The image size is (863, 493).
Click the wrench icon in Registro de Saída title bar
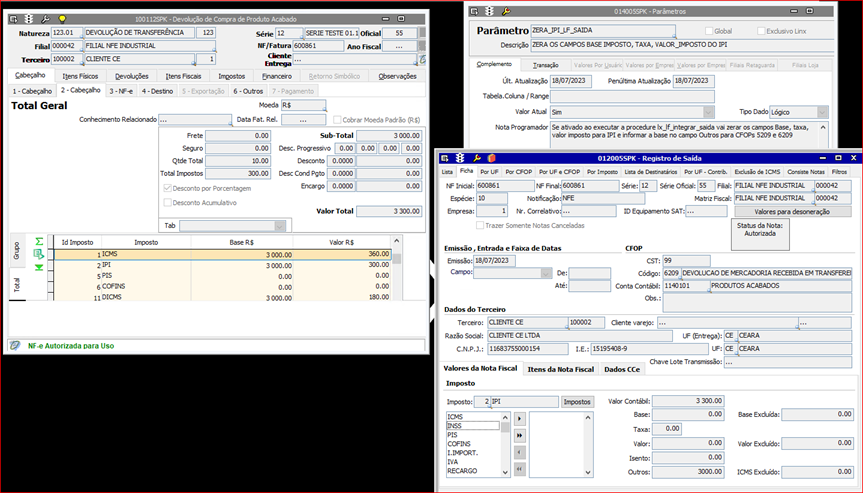[x=477, y=158]
